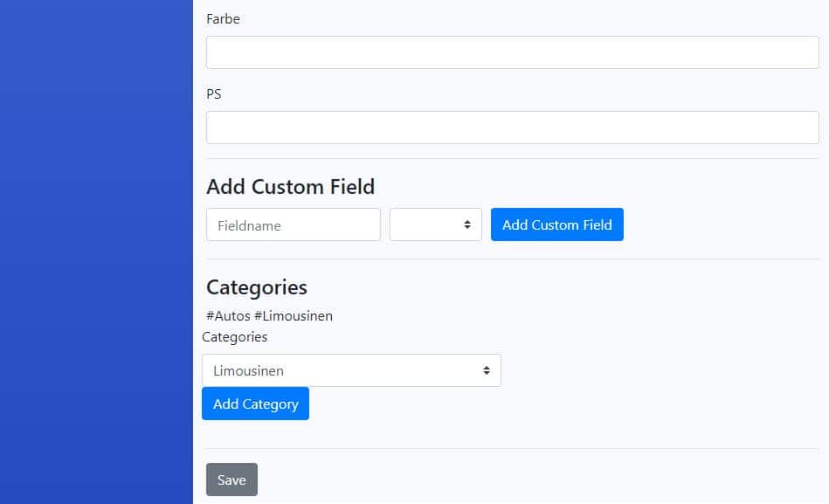Click the PS field label
The height and width of the screenshot is (504, 829).
(x=214, y=94)
